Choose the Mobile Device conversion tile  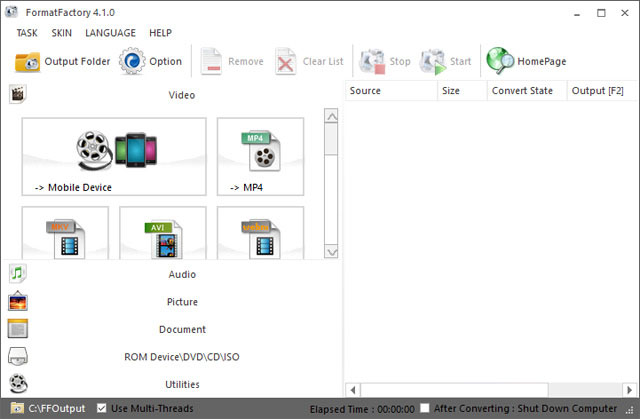114,157
